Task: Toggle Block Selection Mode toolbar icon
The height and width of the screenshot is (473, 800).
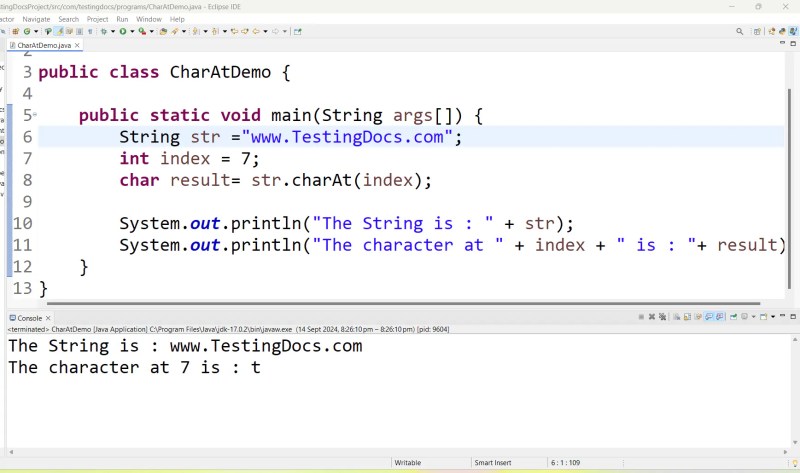Action: [x=79, y=32]
